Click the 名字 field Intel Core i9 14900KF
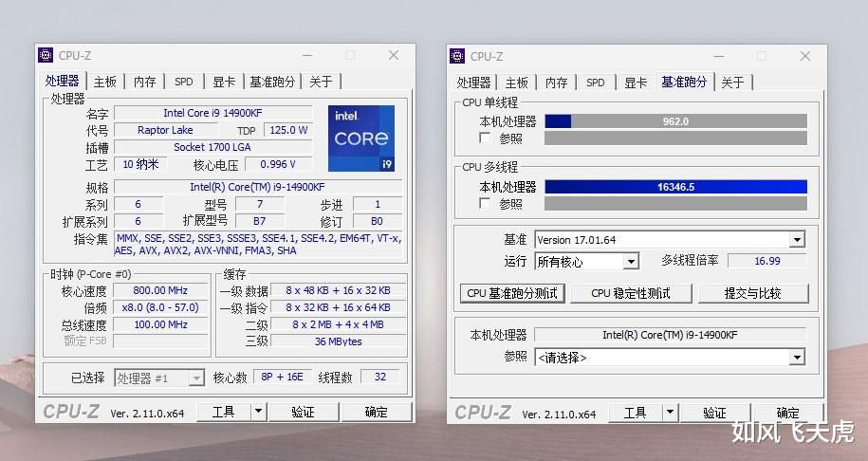 (213, 113)
